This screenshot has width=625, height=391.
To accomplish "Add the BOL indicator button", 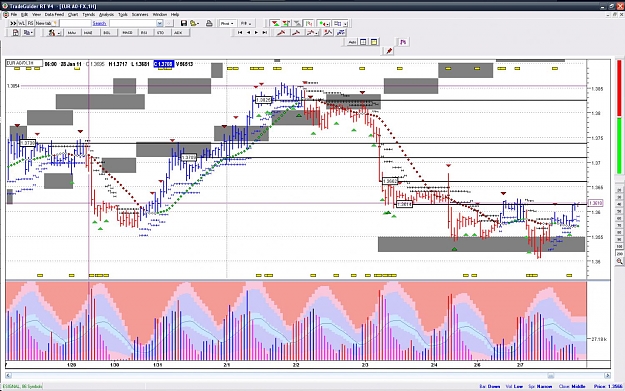I will coord(107,33).
